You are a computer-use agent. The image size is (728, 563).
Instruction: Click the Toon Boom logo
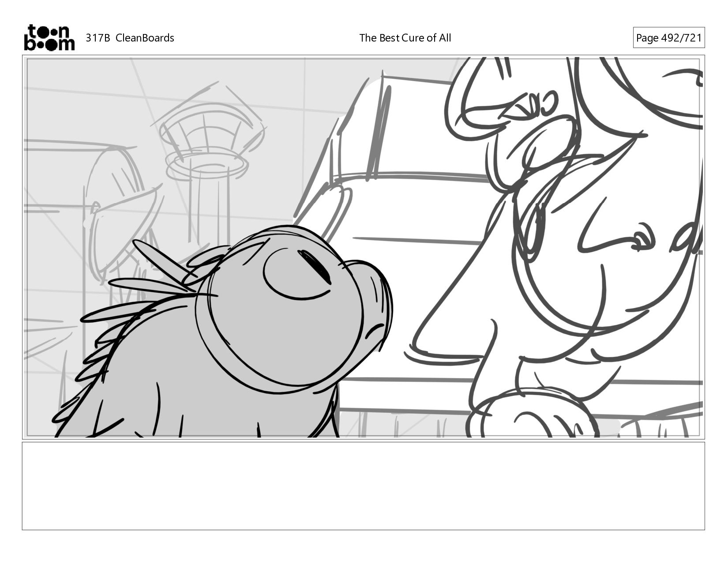click(49, 38)
